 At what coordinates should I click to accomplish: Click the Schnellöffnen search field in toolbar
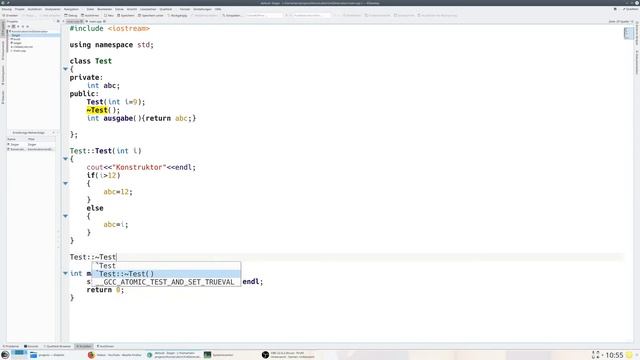[264, 16]
